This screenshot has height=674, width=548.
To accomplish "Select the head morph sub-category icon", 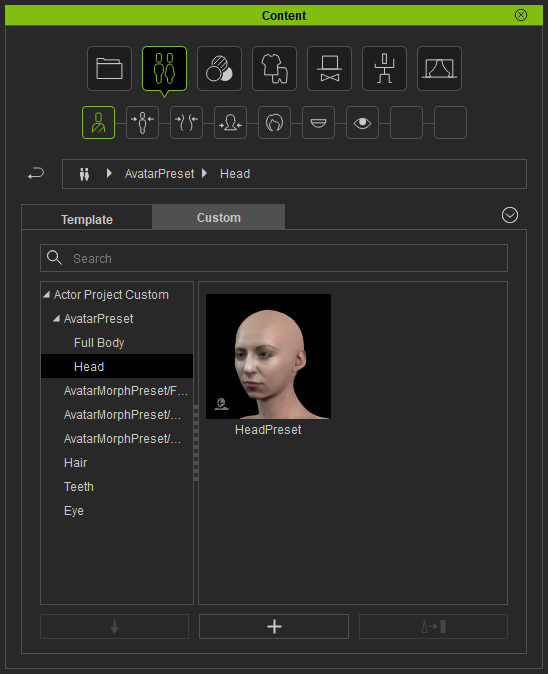I will [x=230, y=123].
